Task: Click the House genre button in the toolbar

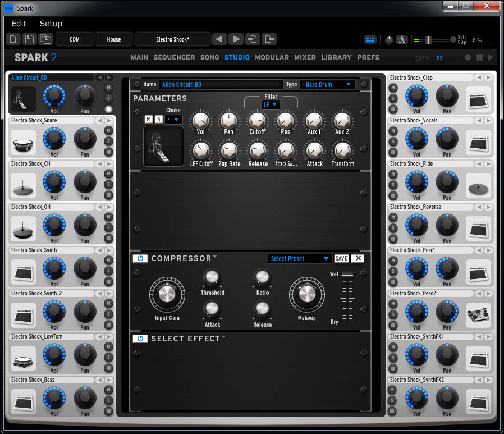Action: tap(114, 39)
